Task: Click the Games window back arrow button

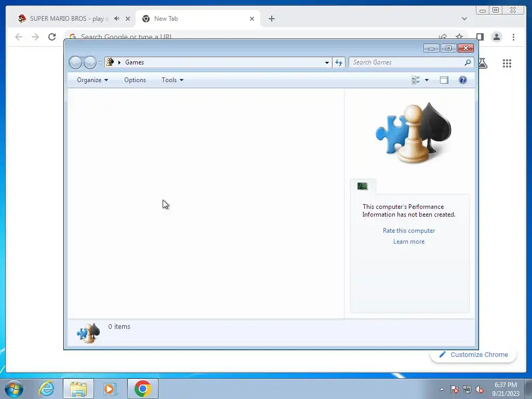Action: pos(76,62)
